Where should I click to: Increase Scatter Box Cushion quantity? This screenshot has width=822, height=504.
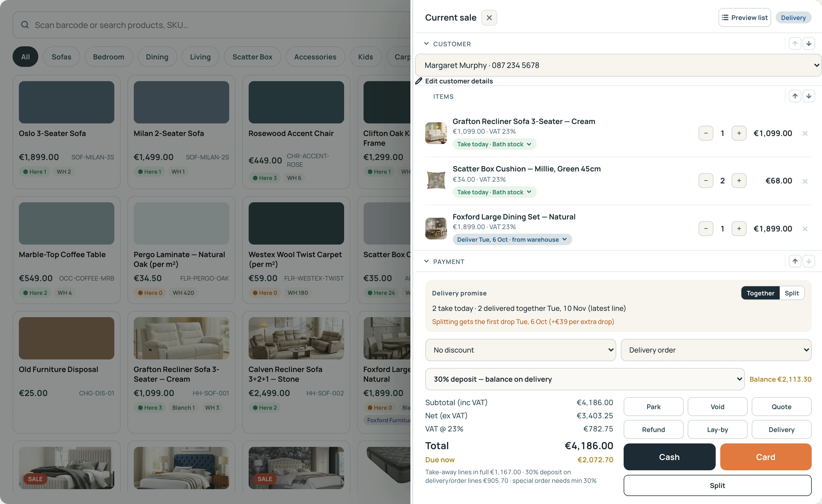point(739,181)
